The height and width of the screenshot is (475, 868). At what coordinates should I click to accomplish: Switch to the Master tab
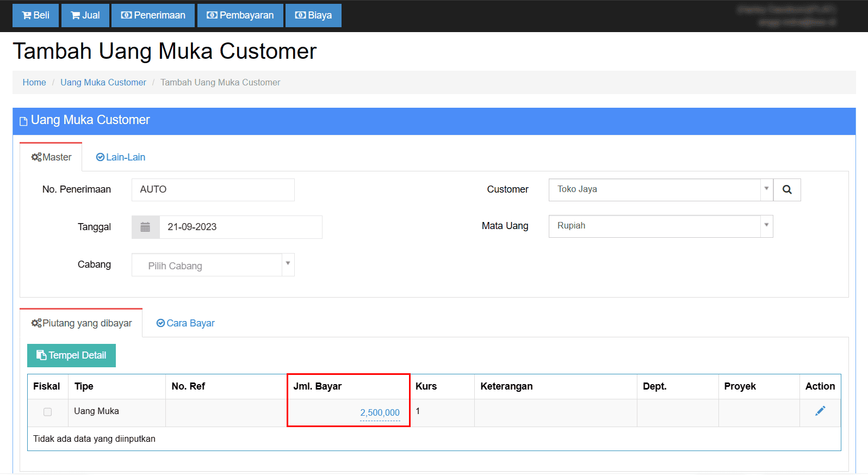click(x=51, y=157)
